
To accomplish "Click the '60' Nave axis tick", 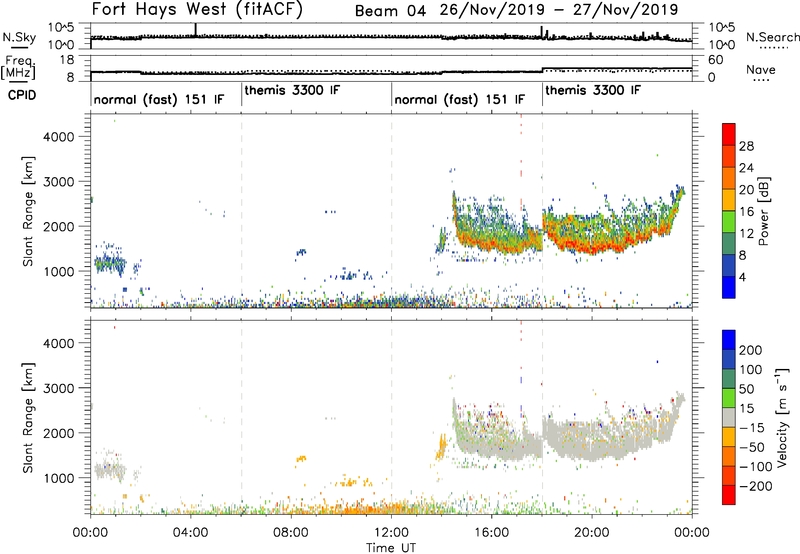I will [716, 60].
